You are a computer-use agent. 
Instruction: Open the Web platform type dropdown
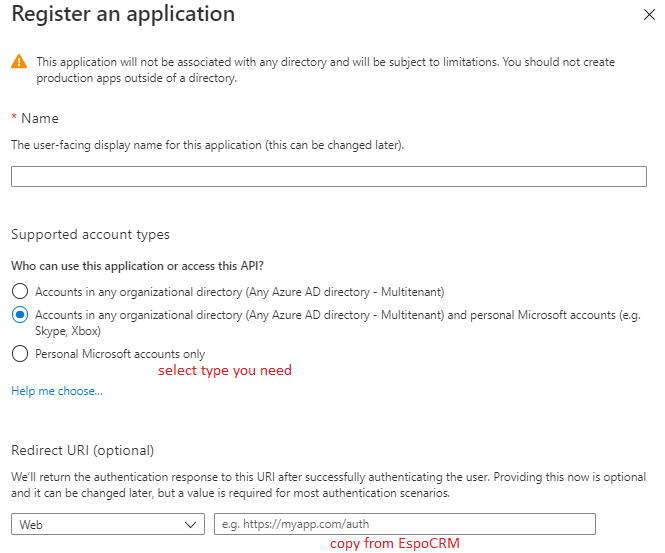(108, 524)
